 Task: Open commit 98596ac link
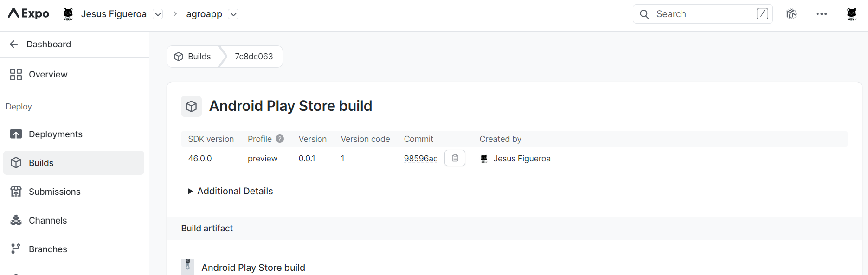coord(421,159)
